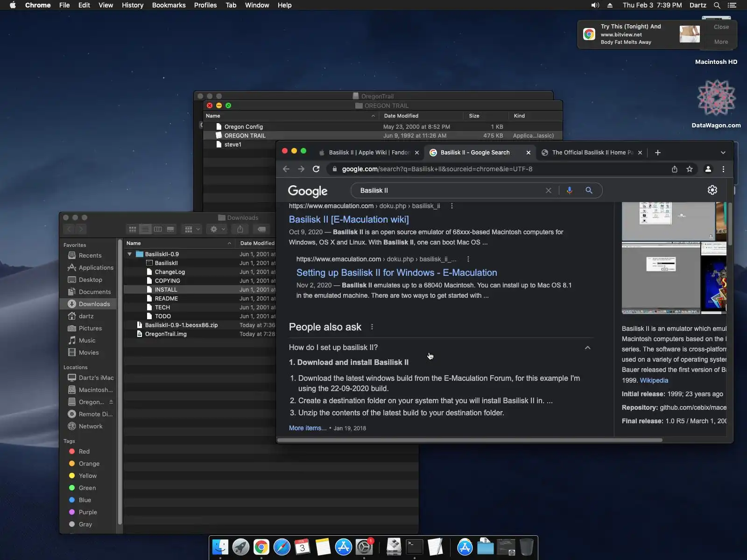Open options for the Setting up Basilisk II result
747x560 pixels.
(x=468, y=259)
